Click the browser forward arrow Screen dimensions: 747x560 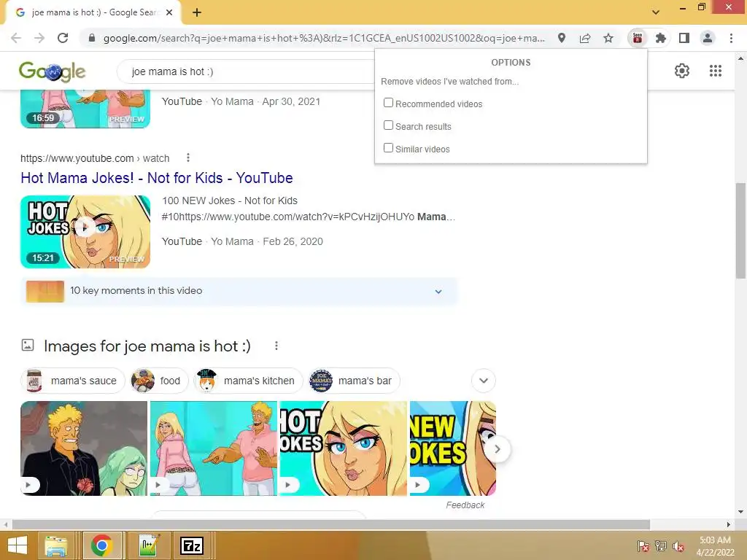tap(39, 38)
